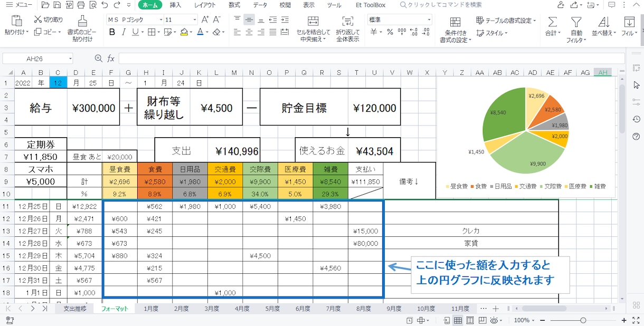644x326 pixels.
Task: Add a new sheet with plus
Action: (495, 309)
